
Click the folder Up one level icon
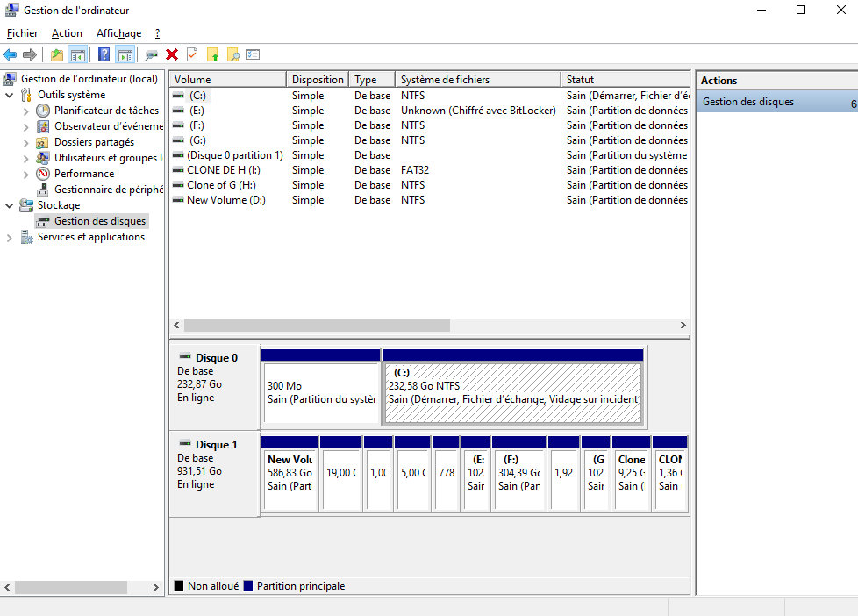[x=57, y=55]
